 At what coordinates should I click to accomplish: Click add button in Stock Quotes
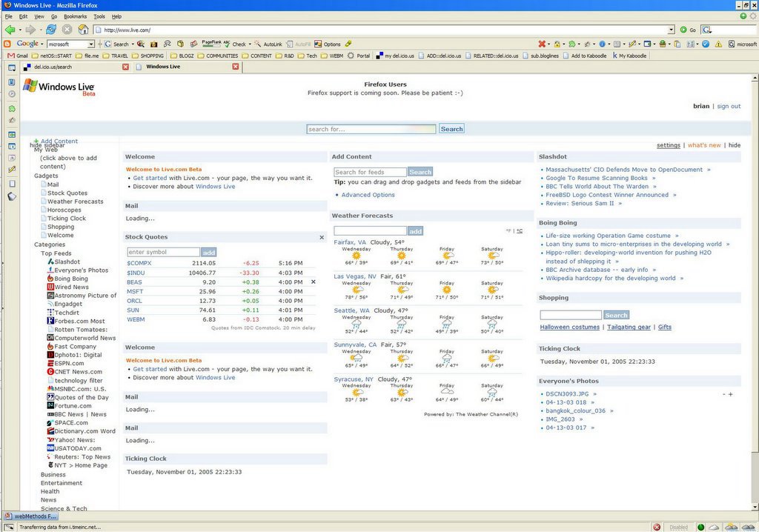coord(208,252)
